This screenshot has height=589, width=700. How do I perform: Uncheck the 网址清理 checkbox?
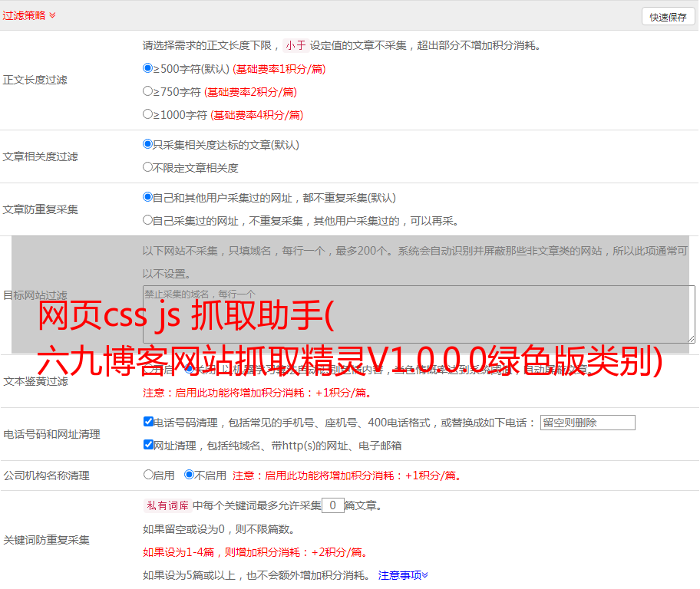click(148, 445)
